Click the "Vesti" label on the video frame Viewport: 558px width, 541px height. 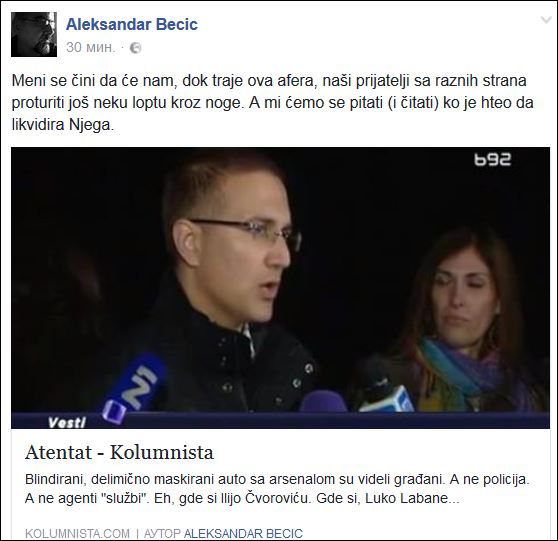[67, 422]
